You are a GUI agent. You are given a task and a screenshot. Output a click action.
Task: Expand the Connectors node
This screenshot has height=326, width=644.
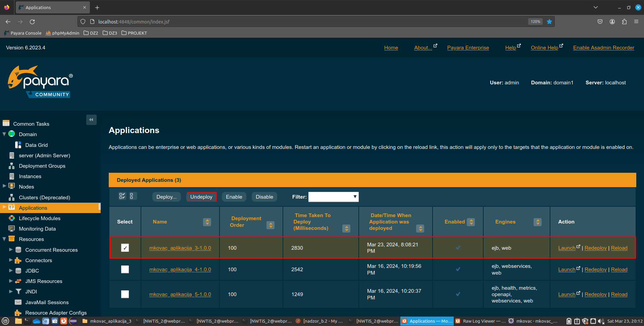11,260
